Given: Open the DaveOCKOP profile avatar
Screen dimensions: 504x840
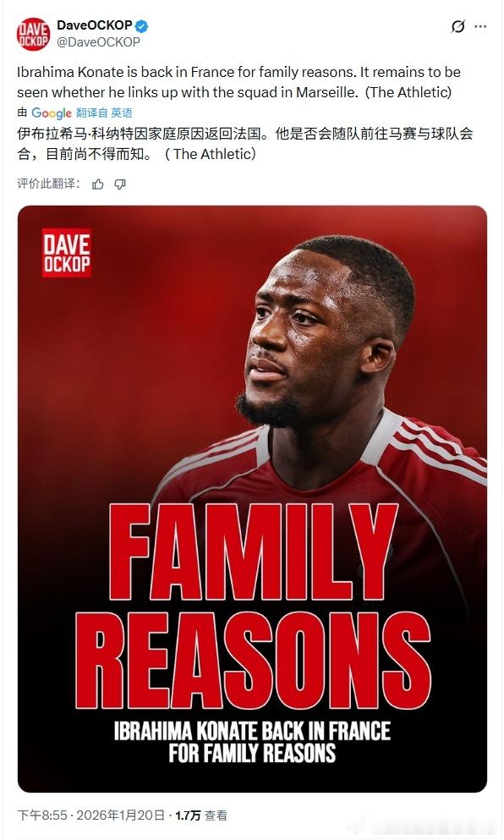Looking at the screenshot, I should pos(33,34).
